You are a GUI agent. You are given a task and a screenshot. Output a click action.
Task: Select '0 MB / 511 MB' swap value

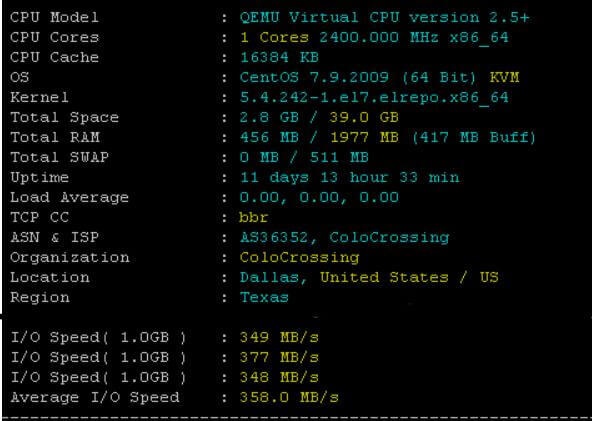pos(304,157)
